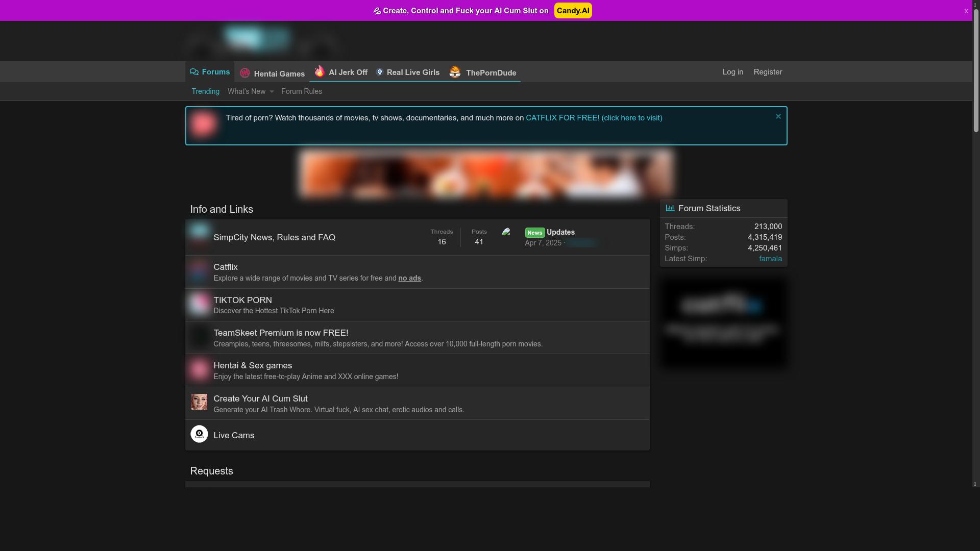The width and height of the screenshot is (980, 551).
Task: Click the Register link
Action: 767,72
